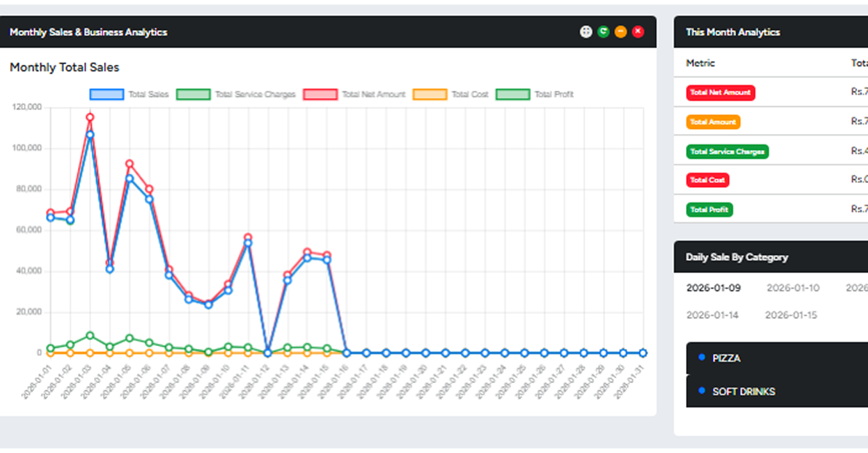Switch to the 2026-01-10 date tab

click(x=792, y=288)
